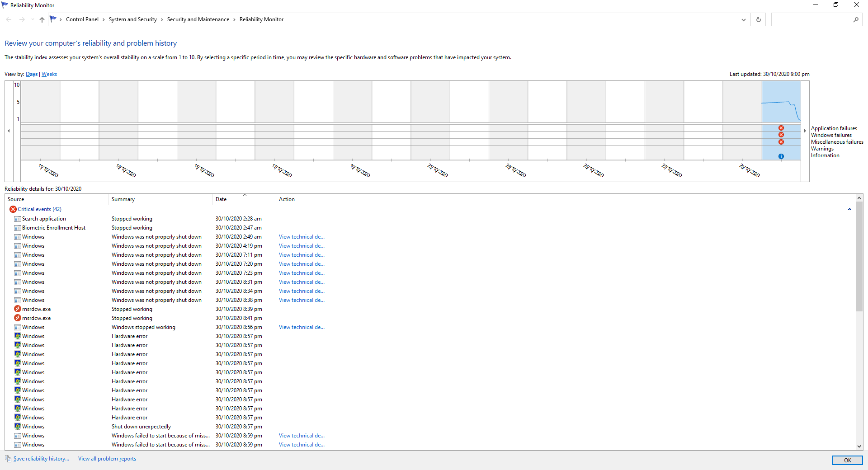The height and width of the screenshot is (470, 868).
Task: Click the Search application row icon
Action: [18, 219]
